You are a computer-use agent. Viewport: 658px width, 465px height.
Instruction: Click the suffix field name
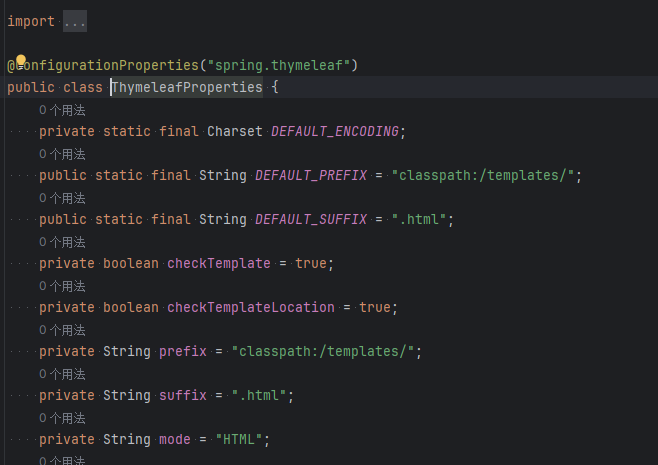183,395
